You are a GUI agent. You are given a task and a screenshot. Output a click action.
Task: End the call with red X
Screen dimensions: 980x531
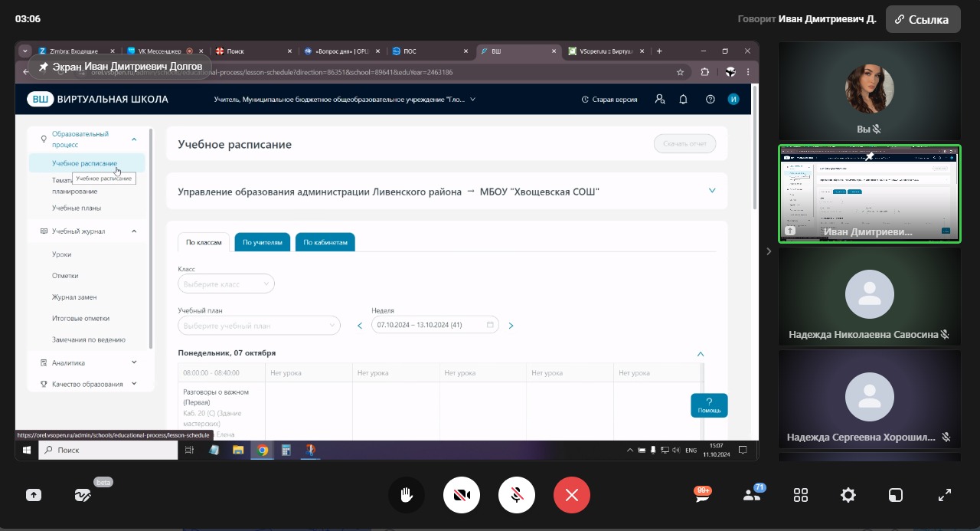click(572, 495)
